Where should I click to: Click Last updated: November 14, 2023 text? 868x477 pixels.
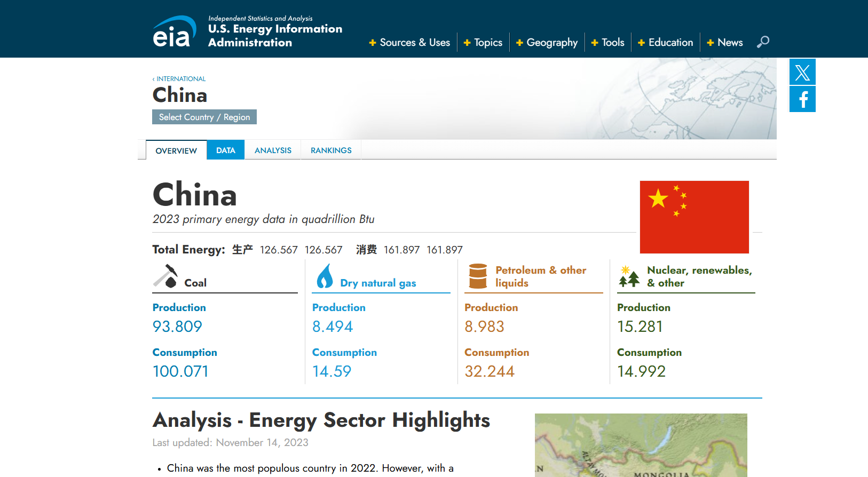point(231,442)
